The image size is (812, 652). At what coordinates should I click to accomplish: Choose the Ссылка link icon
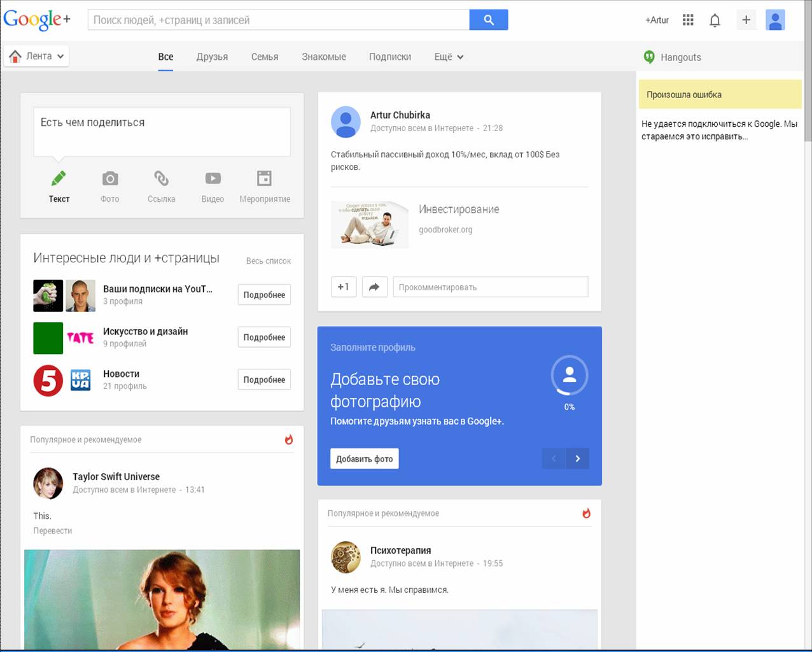click(161, 179)
